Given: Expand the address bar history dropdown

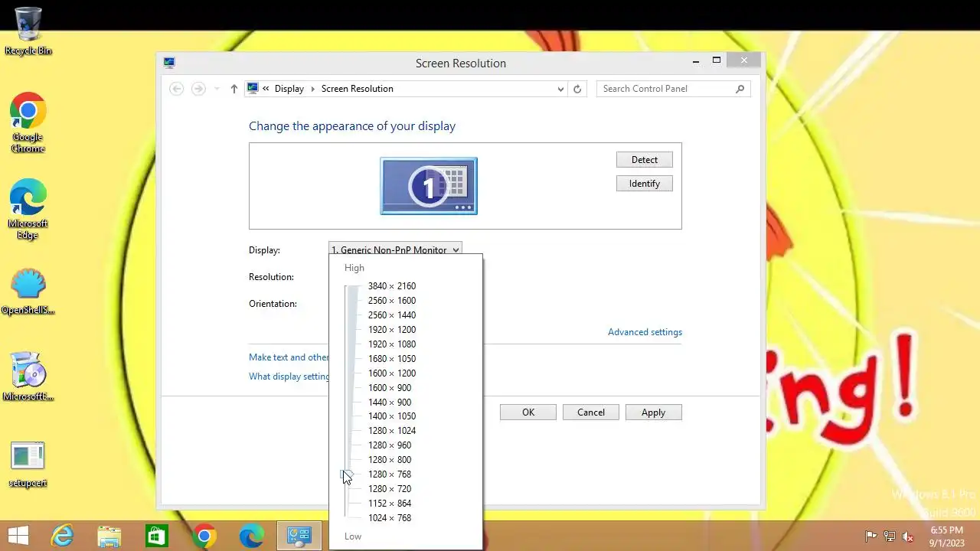Looking at the screenshot, I should coord(560,89).
